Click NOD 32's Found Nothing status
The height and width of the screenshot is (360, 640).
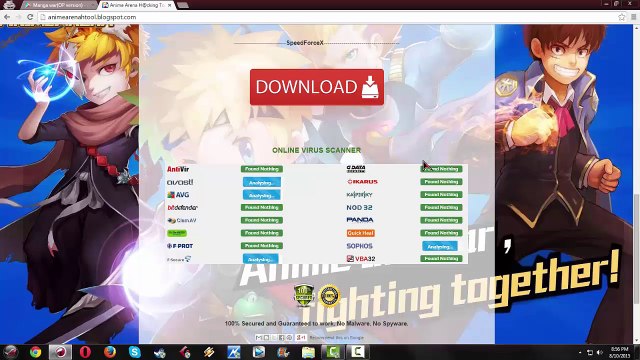(x=441, y=208)
